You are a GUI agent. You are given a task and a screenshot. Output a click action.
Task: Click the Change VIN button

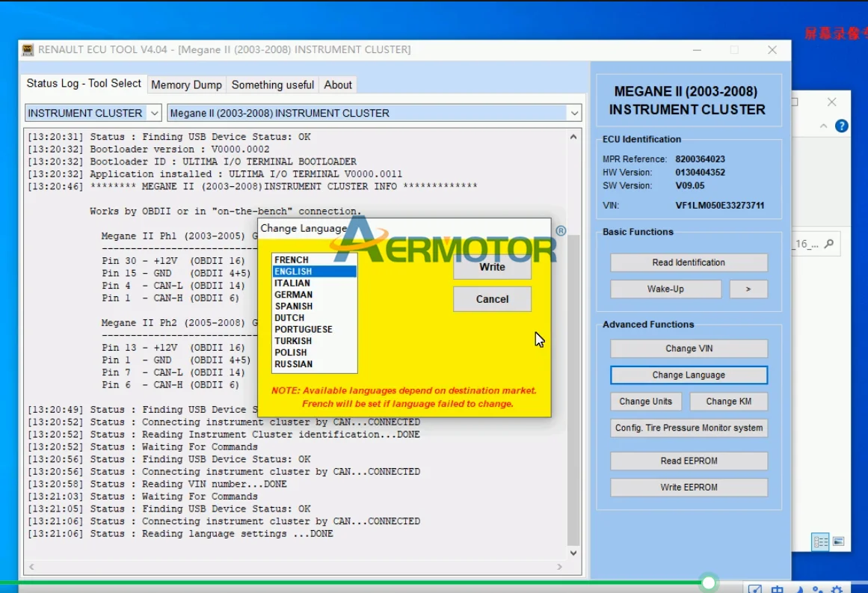click(x=689, y=348)
